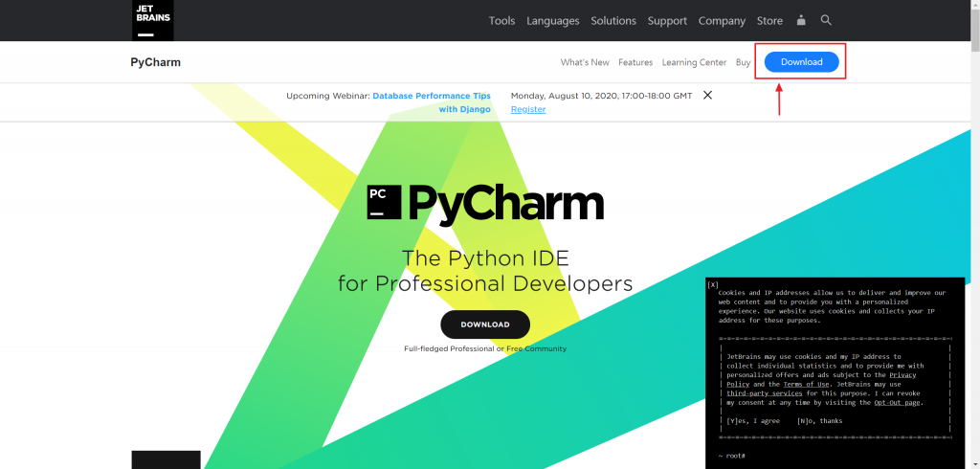Image resolution: width=980 pixels, height=469 pixels.
Task: Click the Buy link
Action: pos(743,62)
